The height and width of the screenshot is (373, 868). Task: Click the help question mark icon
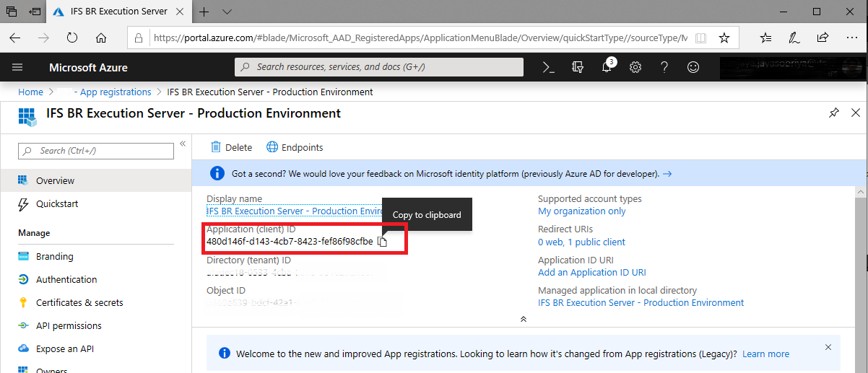664,67
